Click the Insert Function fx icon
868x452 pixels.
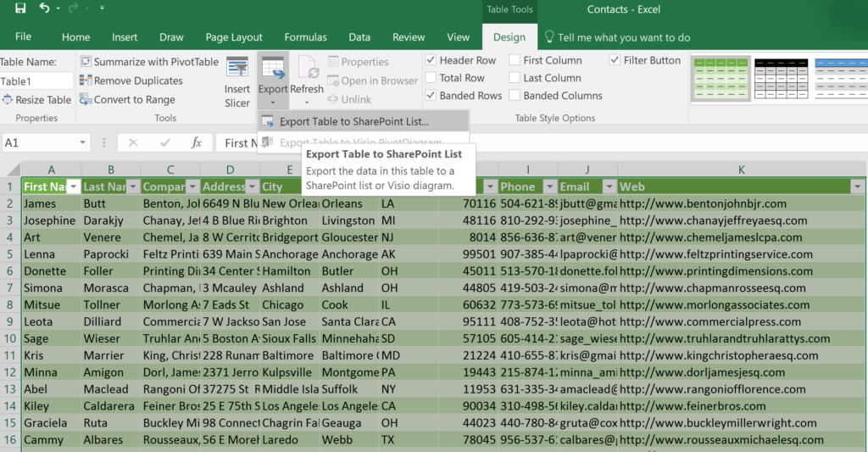click(197, 143)
